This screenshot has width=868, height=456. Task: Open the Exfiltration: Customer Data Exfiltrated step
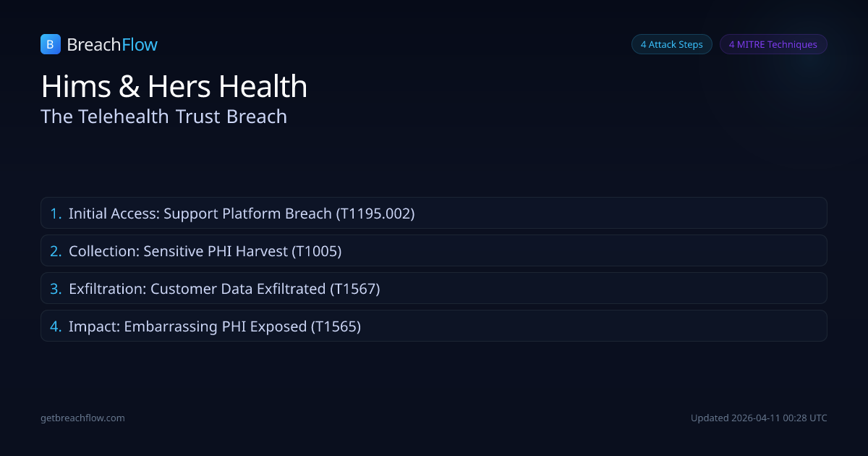point(433,289)
